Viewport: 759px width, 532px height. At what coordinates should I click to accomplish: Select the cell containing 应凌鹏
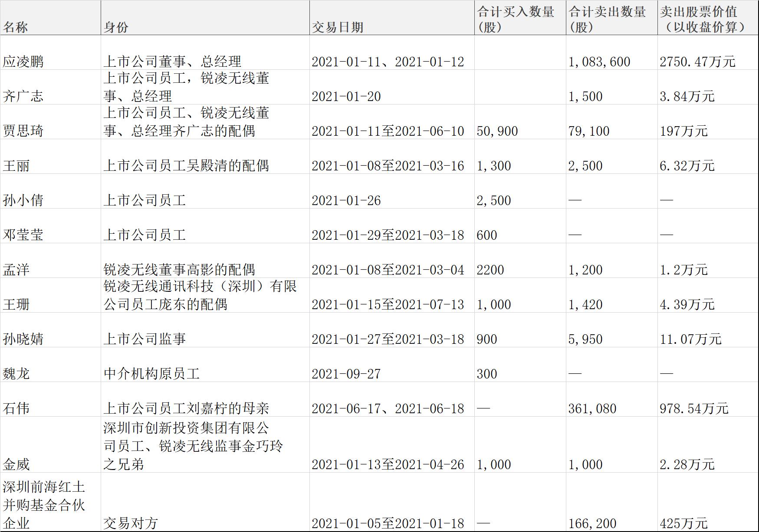50,52
